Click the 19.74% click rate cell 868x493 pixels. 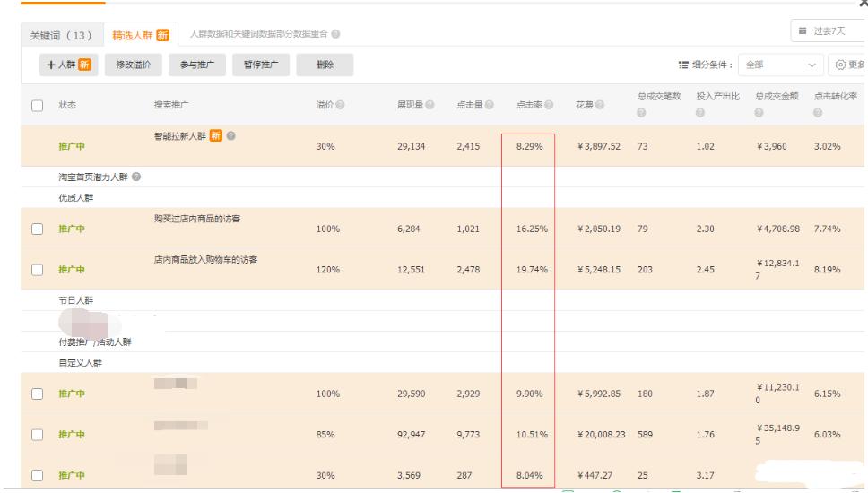(532, 270)
